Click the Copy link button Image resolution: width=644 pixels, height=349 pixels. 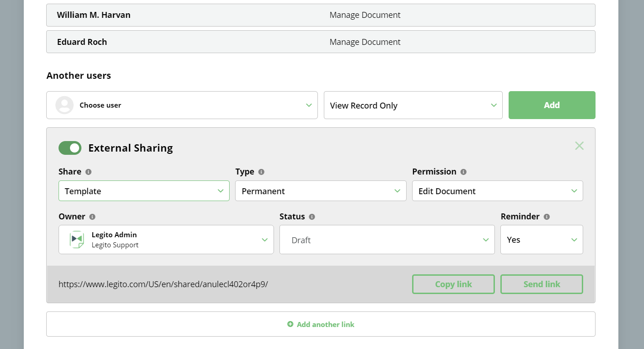pyautogui.click(x=453, y=284)
